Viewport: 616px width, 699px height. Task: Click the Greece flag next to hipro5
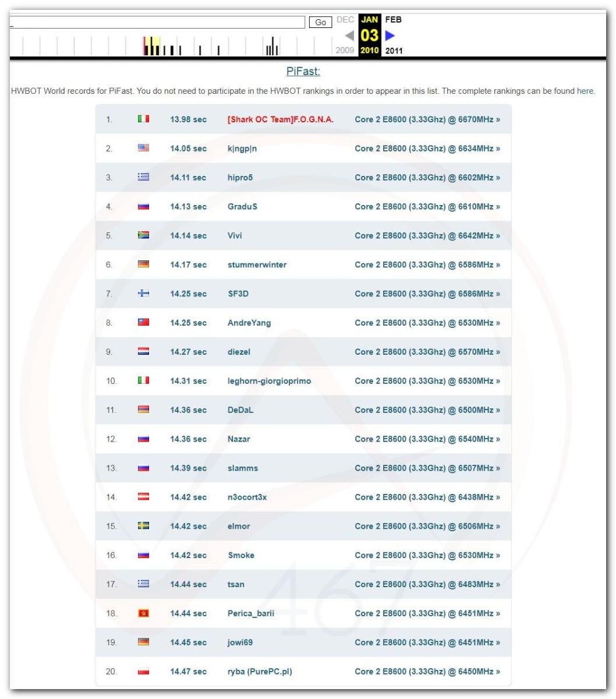pos(143,177)
